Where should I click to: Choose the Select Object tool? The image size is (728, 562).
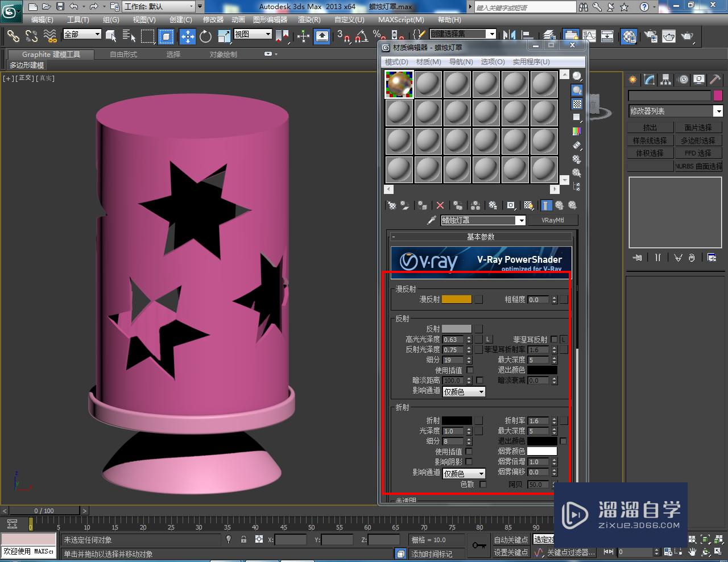111,36
